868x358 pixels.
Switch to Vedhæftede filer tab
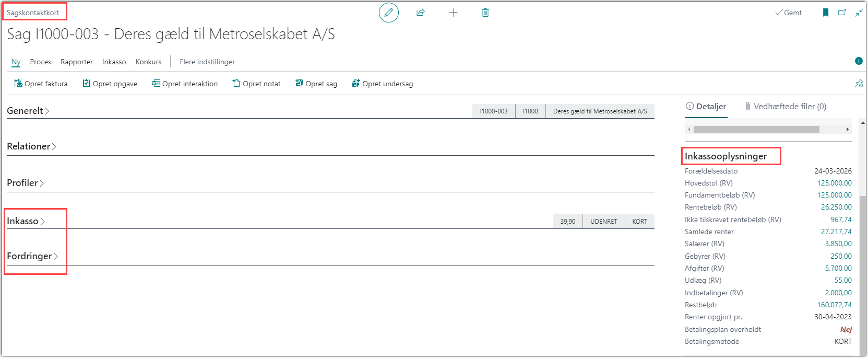[x=785, y=107]
